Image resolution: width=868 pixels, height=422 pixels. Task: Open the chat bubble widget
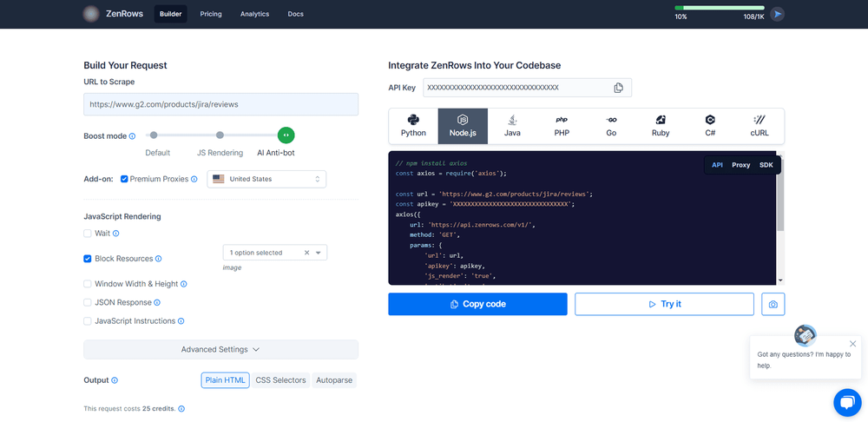click(847, 403)
